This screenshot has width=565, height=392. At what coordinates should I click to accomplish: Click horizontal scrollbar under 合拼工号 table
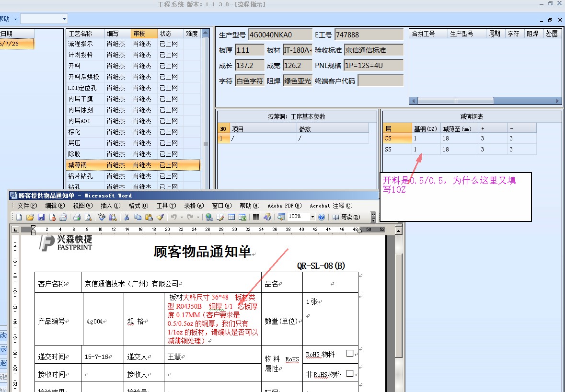click(x=486, y=101)
